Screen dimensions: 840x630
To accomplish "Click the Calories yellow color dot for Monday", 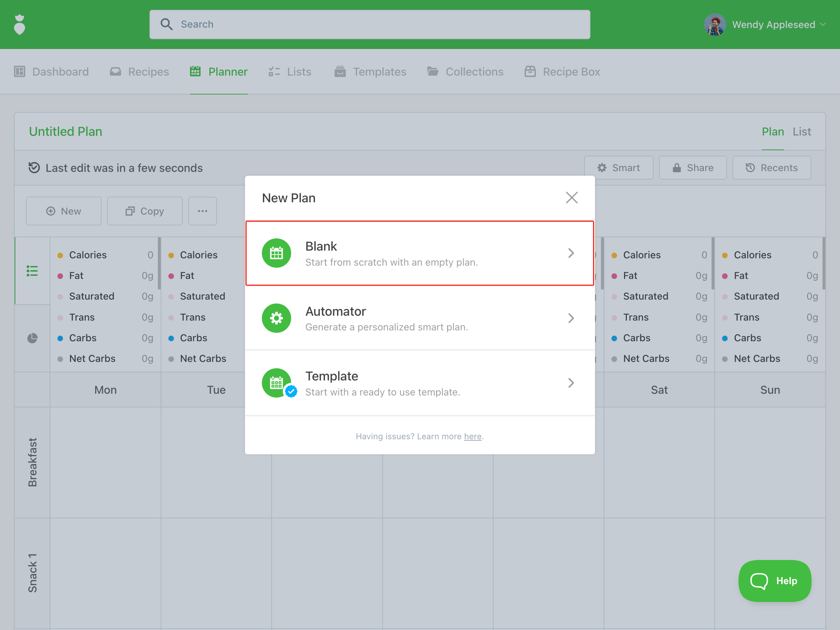I will click(60, 255).
